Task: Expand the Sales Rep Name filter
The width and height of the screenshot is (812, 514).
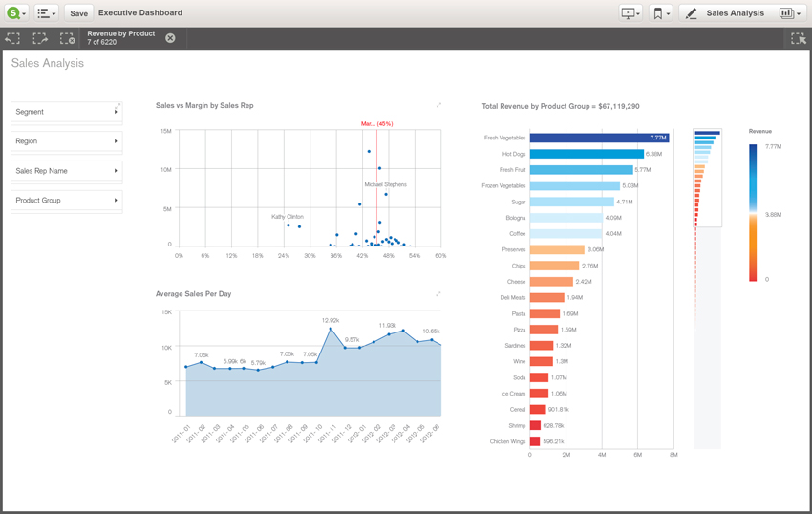Action: point(66,171)
